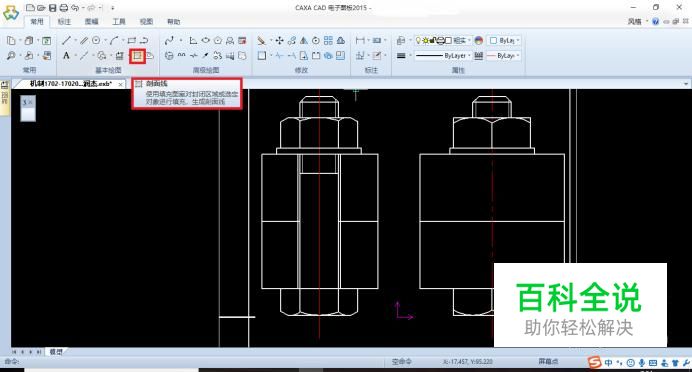
Task: Select the Circle drawing tool
Action: pyautogui.click(x=96, y=41)
